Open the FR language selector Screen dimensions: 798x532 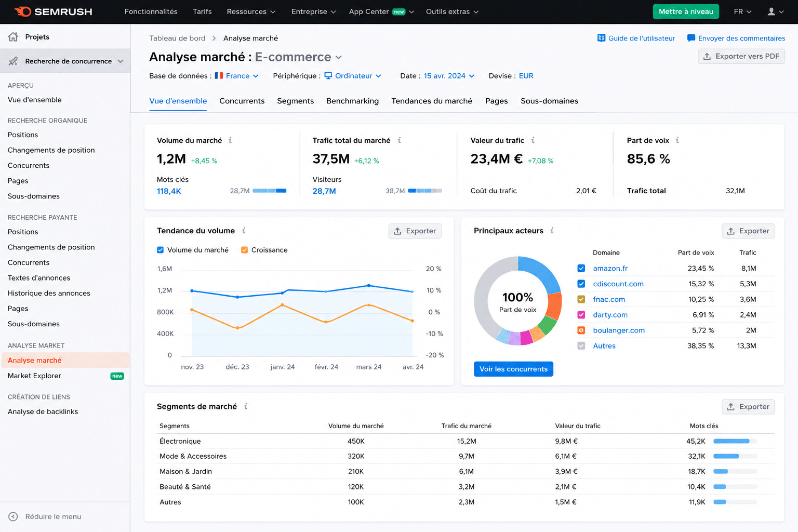pyautogui.click(x=743, y=11)
